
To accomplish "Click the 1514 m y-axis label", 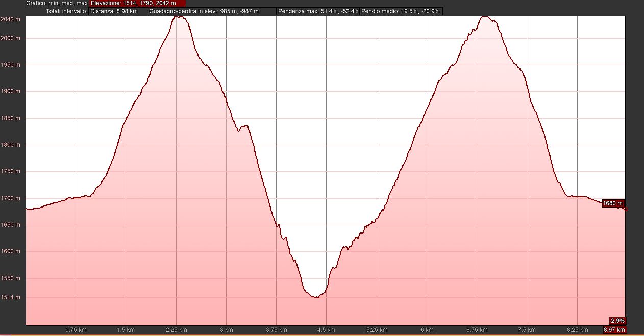I will pyautogui.click(x=11, y=297).
